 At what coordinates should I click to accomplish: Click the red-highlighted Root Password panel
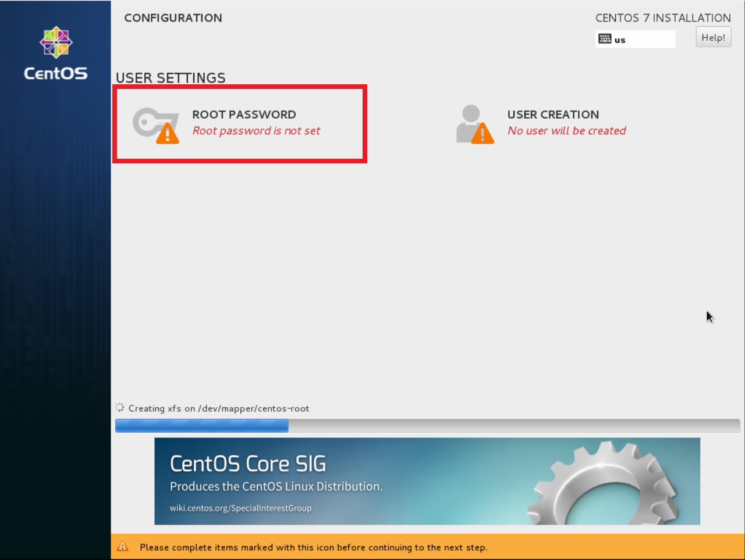pos(239,123)
